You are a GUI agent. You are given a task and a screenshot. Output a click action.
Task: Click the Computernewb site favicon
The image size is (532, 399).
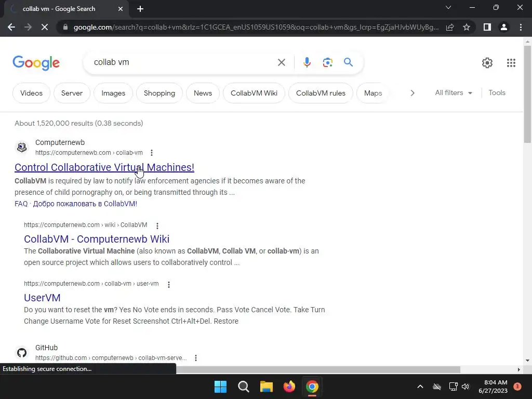pyautogui.click(x=22, y=147)
